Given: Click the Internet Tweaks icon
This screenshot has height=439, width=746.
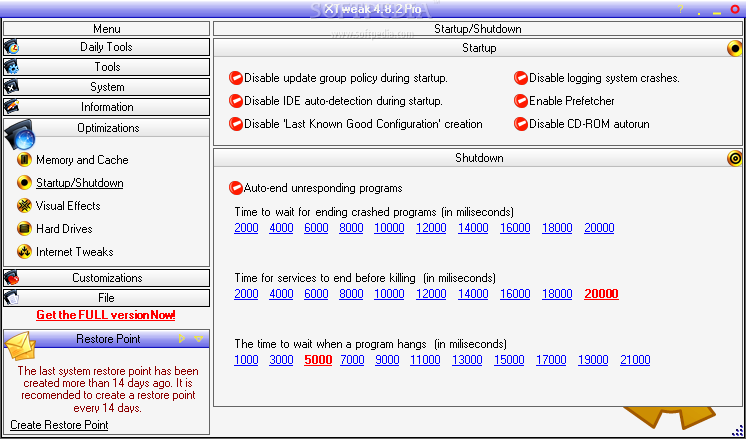Looking at the screenshot, I should pyautogui.click(x=24, y=252).
